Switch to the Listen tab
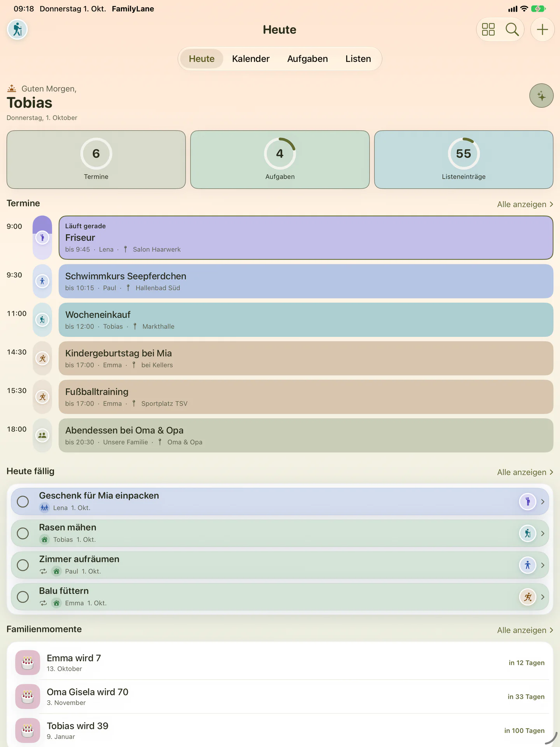 coord(358,59)
